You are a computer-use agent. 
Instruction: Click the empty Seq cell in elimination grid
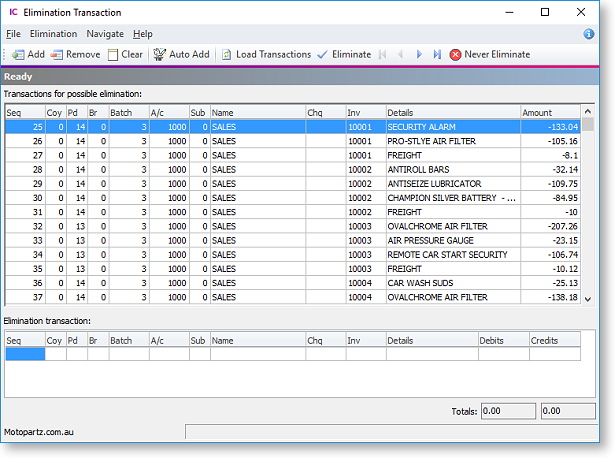tap(25, 354)
